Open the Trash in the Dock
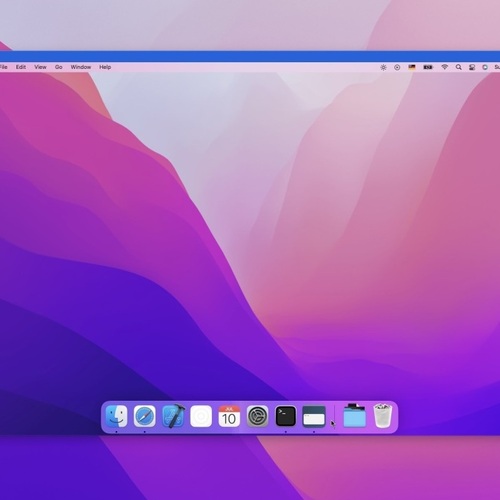Screen dimensions: 500x500 coord(382,416)
